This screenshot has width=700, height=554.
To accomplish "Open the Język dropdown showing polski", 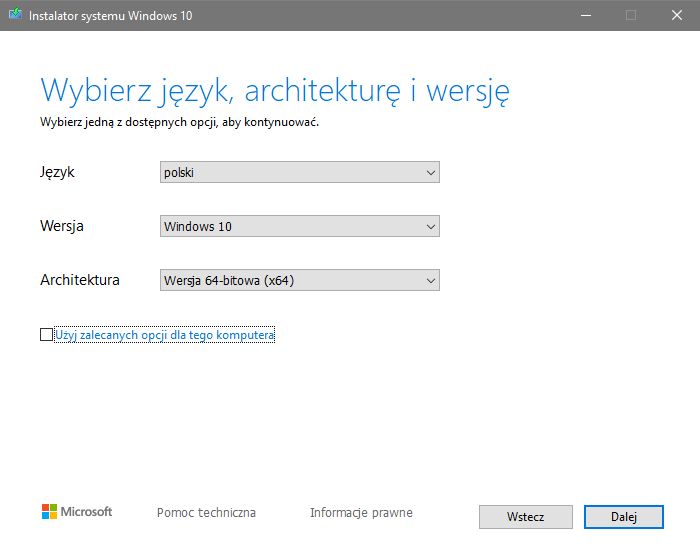I will pos(300,172).
